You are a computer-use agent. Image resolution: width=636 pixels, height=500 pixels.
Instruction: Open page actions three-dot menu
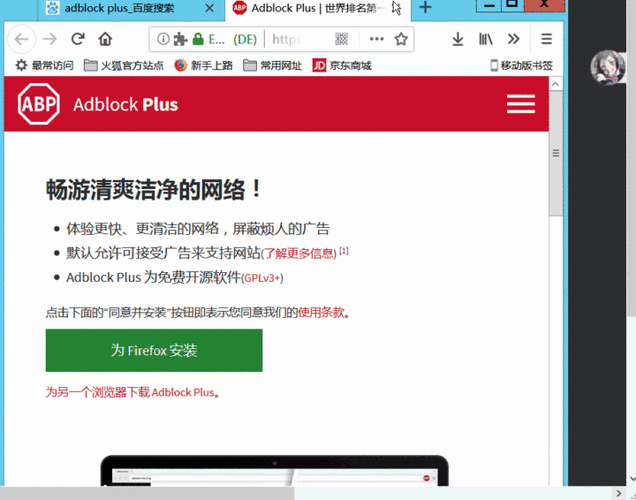376,39
